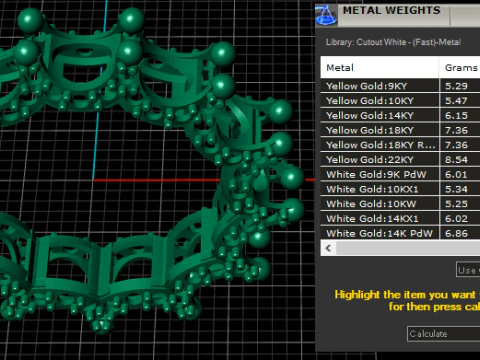This screenshot has height=360, width=480.
Task: Select the Yellow Gold:22KY row
Action: pos(400,160)
